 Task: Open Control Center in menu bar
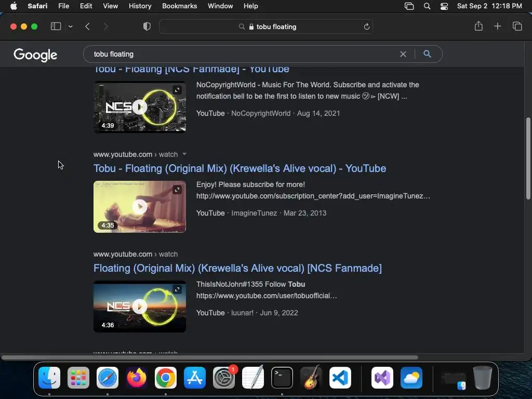(x=444, y=6)
